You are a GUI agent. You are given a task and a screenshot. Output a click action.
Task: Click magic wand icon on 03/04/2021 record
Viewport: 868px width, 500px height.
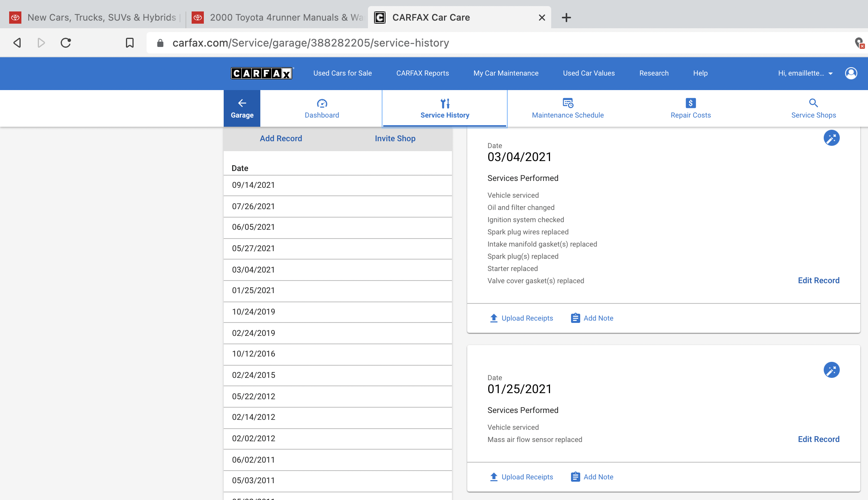pos(831,138)
